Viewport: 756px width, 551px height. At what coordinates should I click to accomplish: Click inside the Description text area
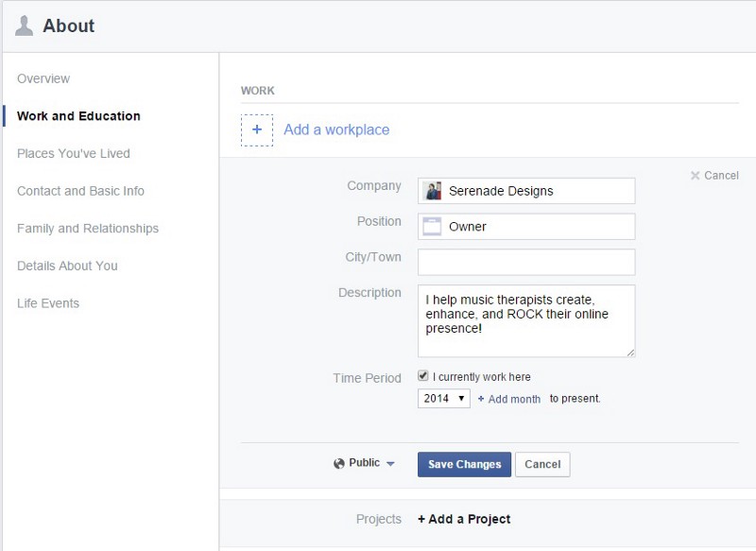pyautogui.click(x=526, y=320)
